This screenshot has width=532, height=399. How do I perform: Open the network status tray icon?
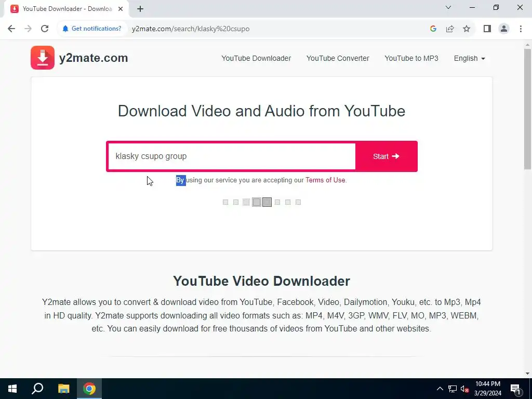453,389
